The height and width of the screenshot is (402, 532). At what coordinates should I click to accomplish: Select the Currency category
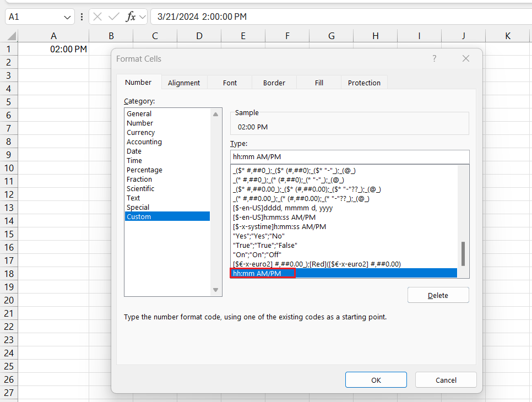click(167, 132)
